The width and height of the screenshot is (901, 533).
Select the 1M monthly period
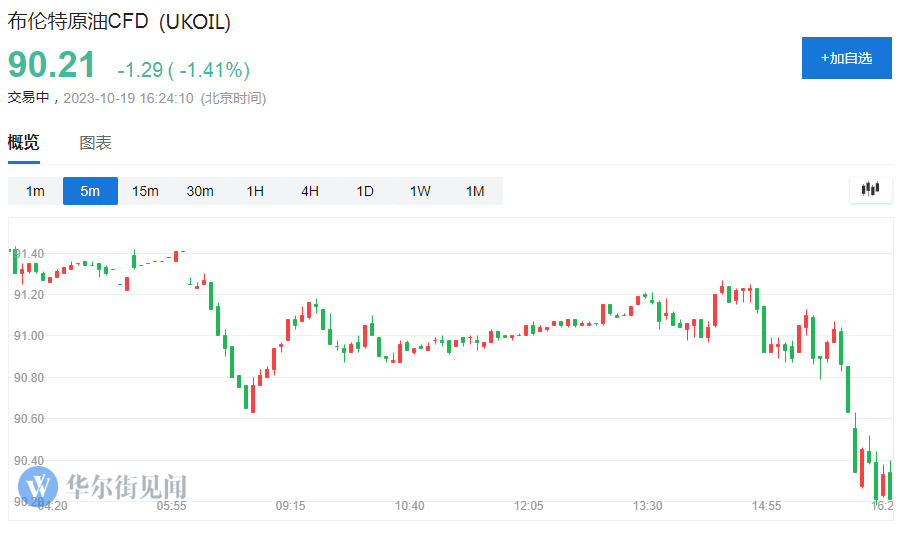(x=475, y=191)
